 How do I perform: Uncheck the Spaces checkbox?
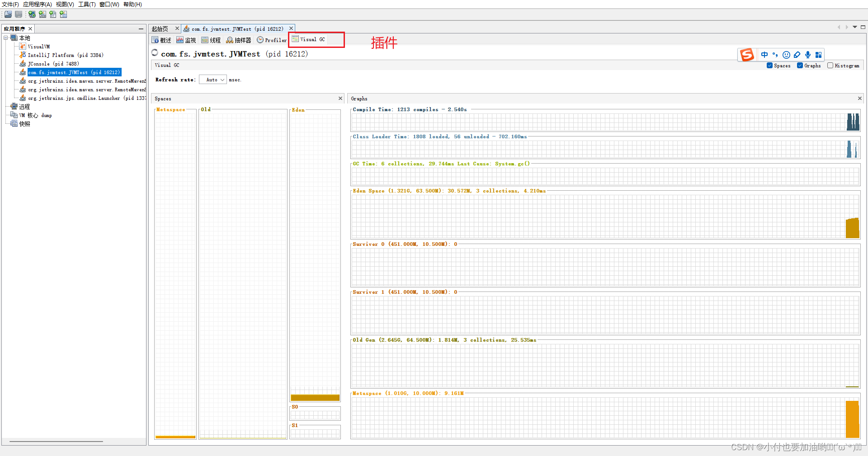(769, 66)
